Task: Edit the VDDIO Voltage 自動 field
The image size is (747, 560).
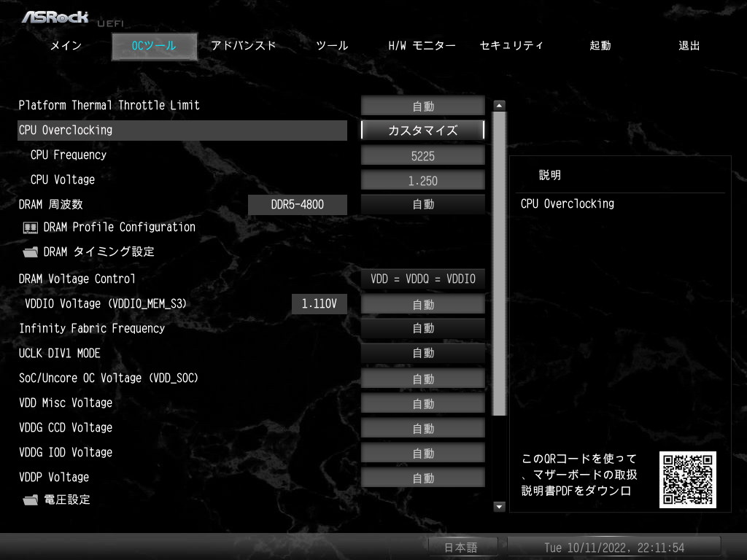Action: click(423, 304)
